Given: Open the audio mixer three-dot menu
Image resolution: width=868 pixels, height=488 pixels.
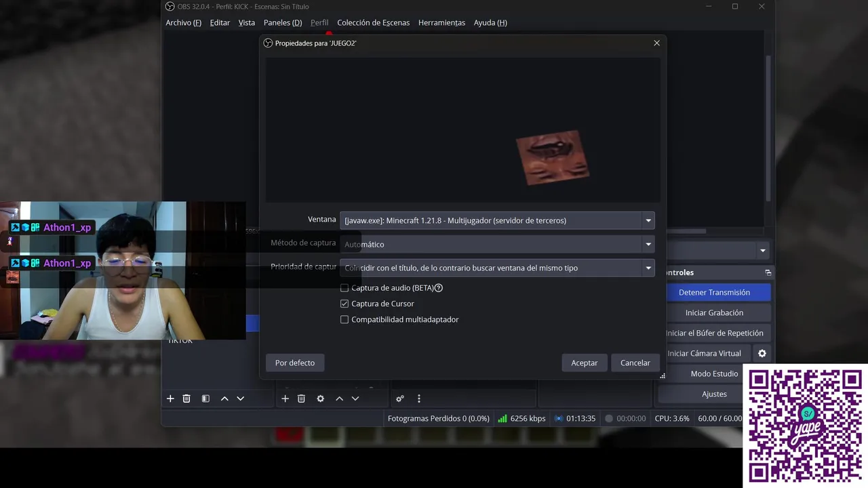Looking at the screenshot, I should click(x=419, y=399).
